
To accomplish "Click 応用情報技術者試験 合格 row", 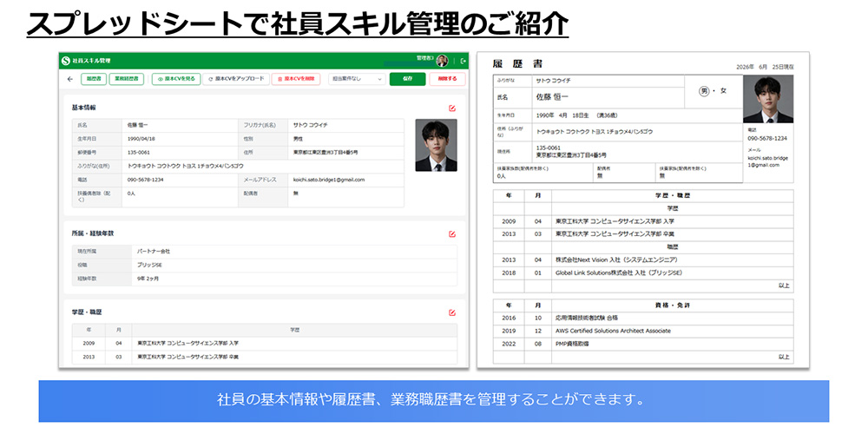I will coord(643,318).
